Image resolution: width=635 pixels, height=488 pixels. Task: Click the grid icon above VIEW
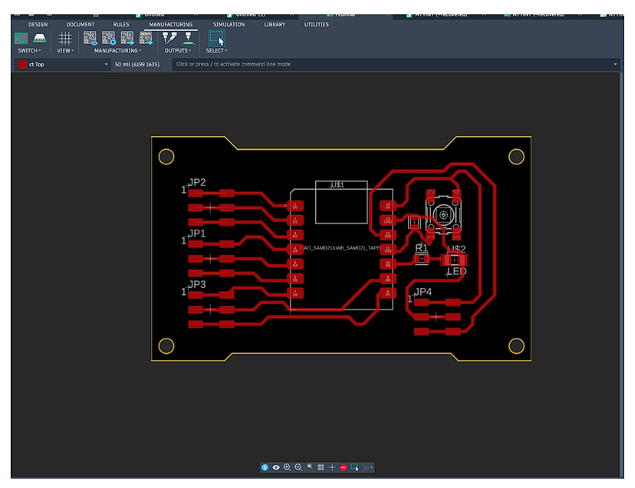click(x=65, y=38)
